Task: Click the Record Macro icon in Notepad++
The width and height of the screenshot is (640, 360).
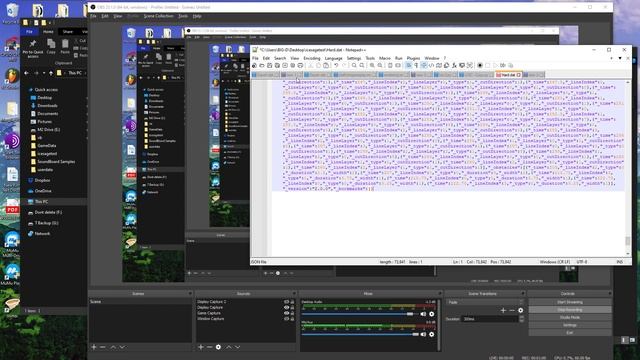Action: 480,65
